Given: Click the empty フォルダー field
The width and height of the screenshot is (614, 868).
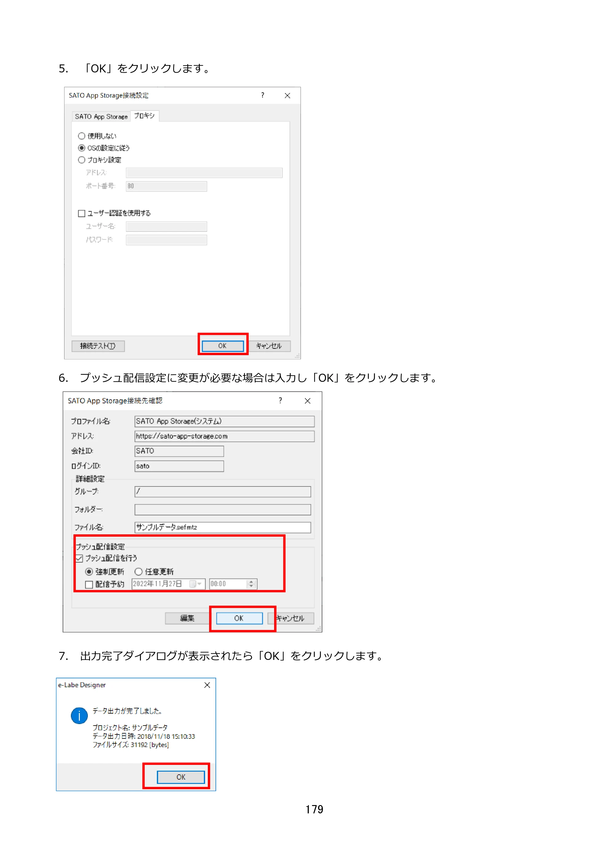Looking at the screenshot, I should point(223,510).
